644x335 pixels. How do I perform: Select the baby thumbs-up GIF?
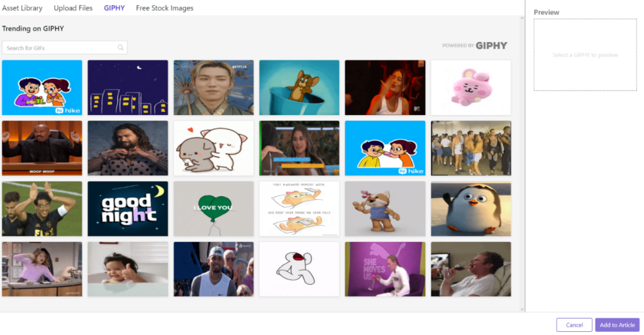128,269
